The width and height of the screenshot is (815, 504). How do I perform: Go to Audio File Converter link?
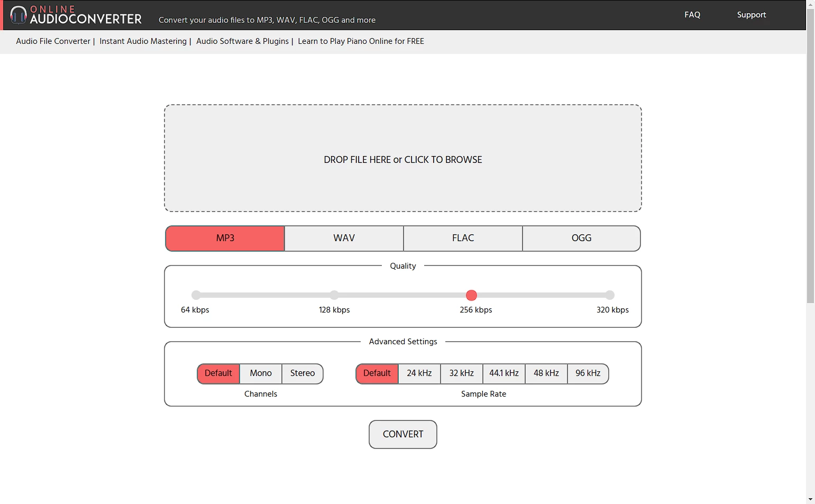pyautogui.click(x=53, y=41)
